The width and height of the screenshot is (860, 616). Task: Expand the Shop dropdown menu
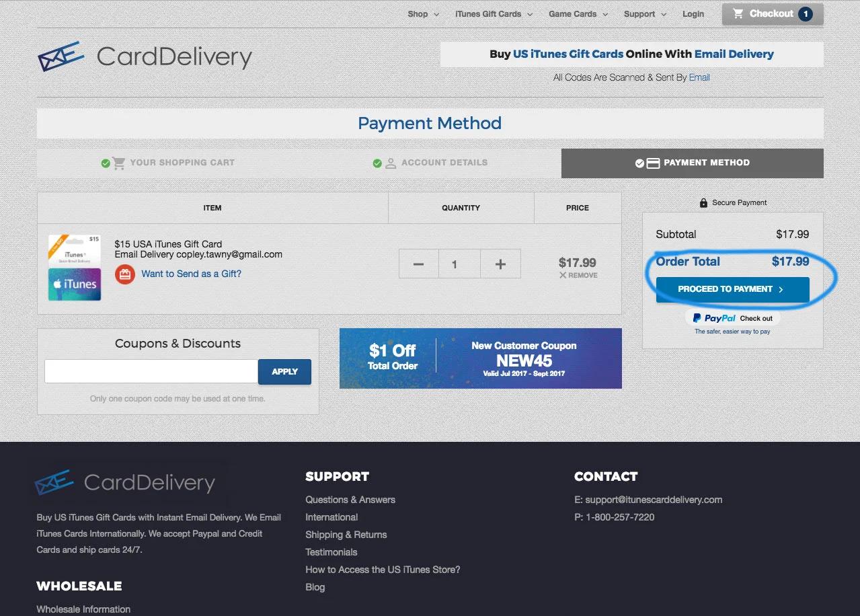click(x=423, y=14)
